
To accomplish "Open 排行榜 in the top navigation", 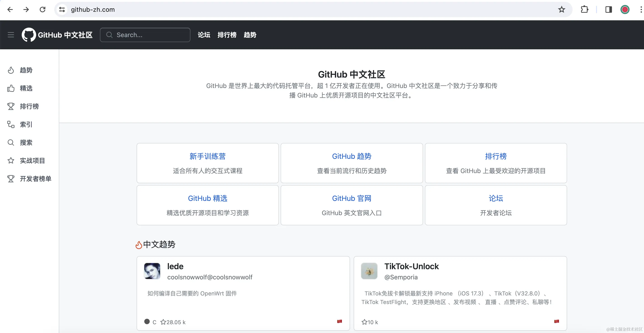I will [227, 35].
